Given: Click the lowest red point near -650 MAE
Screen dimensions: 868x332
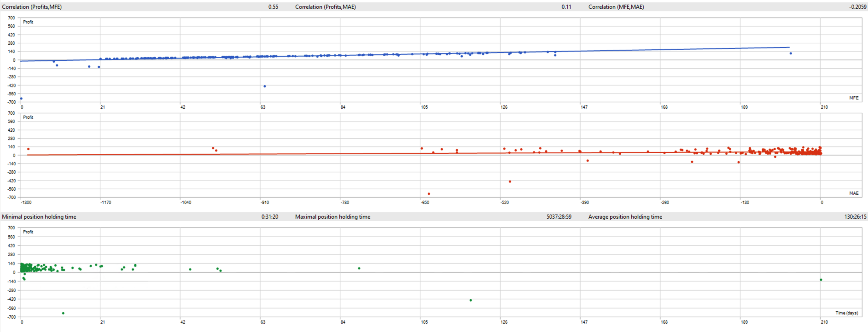Looking at the screenshot, I should [429, 194].
